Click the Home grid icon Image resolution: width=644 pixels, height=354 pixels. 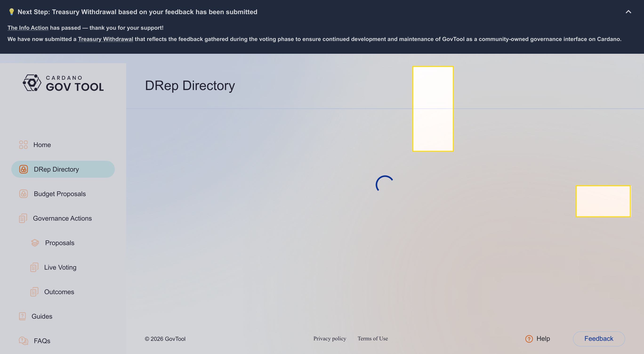point(23,145)
